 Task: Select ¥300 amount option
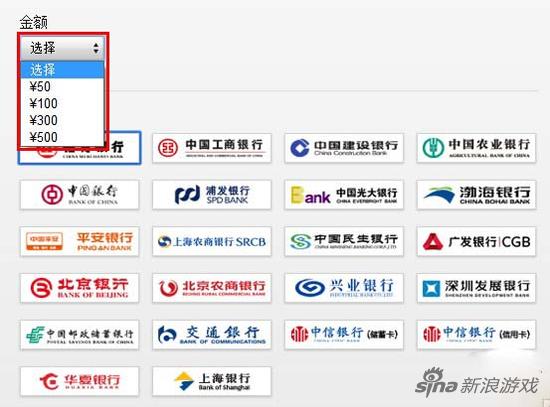tap(62, 120)
